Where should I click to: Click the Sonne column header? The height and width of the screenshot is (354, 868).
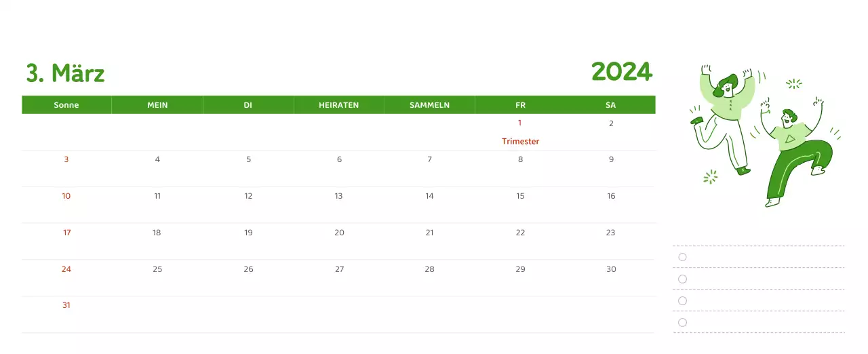click(x=66, y=105)
